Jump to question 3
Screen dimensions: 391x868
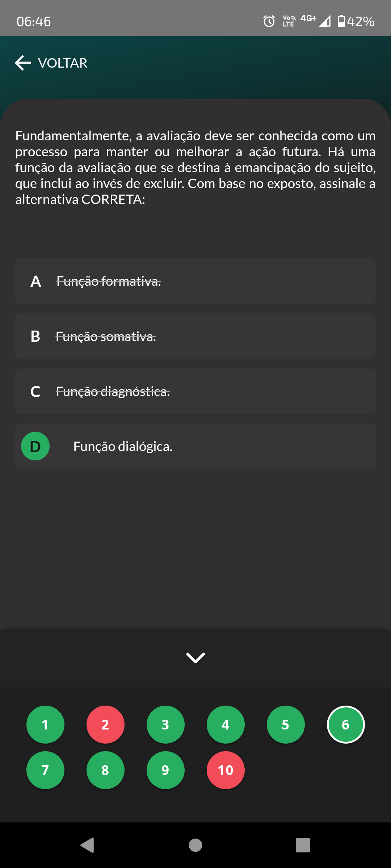tap(165, 724)
